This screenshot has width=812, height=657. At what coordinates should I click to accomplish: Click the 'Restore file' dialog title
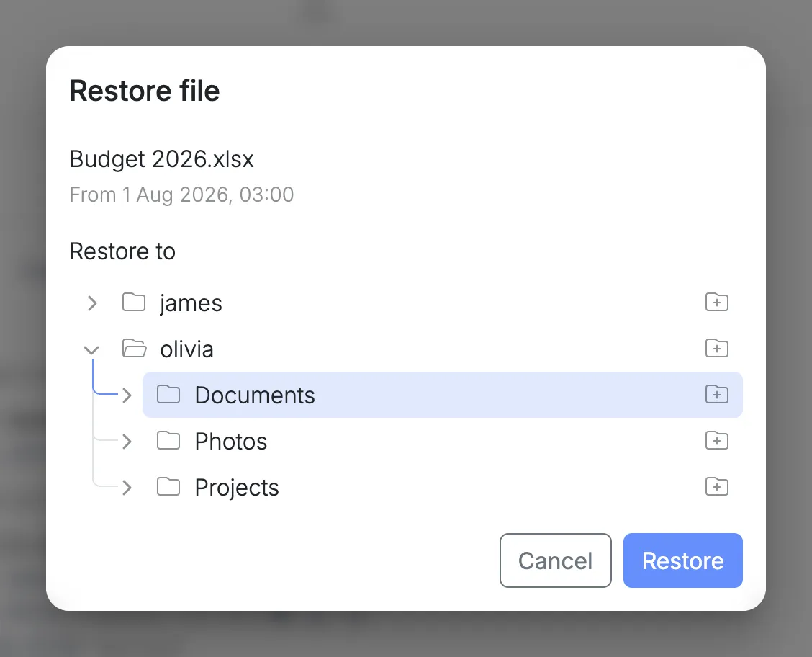click(145, 91)
